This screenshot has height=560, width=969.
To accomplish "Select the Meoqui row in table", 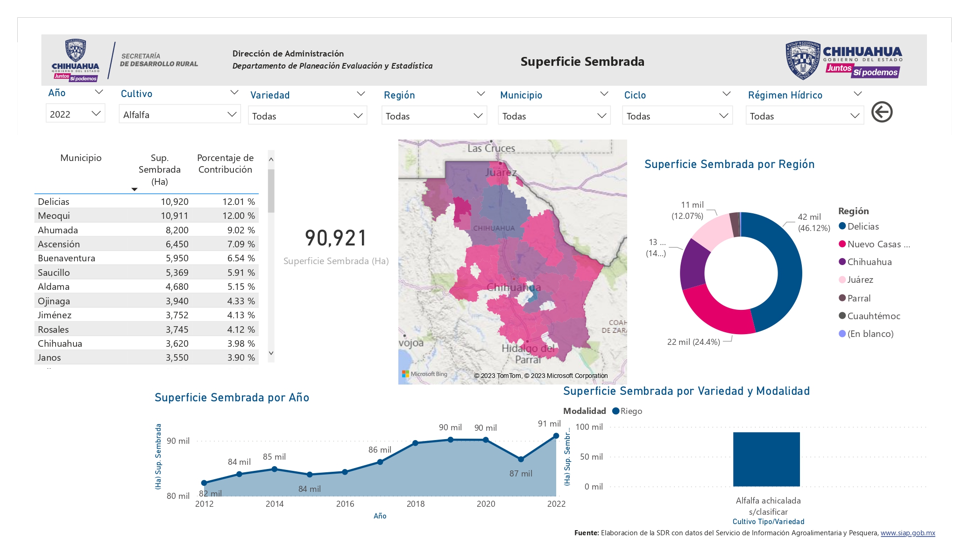I will (146, 216).
